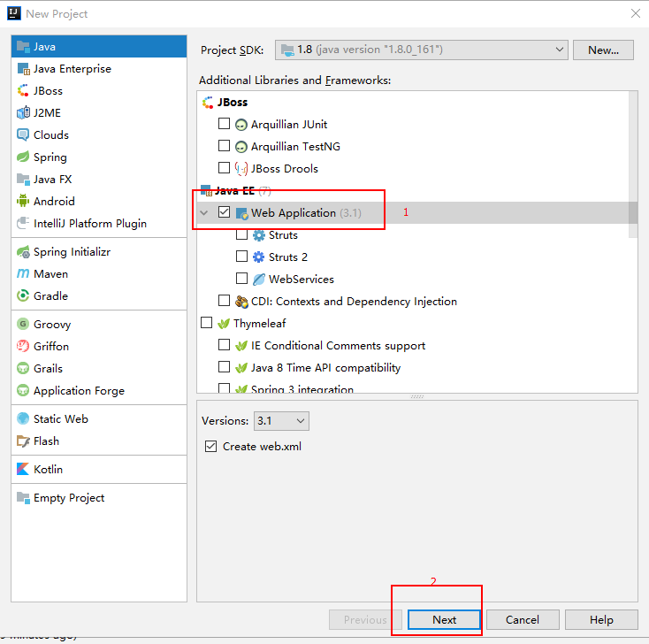Choose the Flash icon
The height and width of the screenshot is (644, 649).
tap(23, 441)
